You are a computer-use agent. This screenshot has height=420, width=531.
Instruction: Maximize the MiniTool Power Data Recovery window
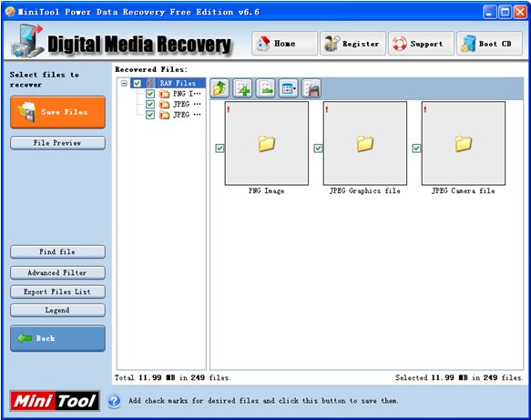pos(505,13)
